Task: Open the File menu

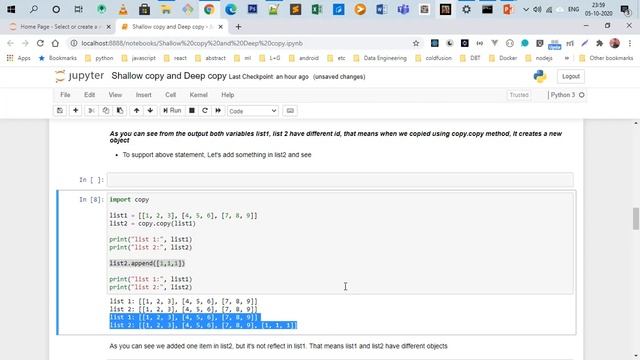Action: [65, 95]
